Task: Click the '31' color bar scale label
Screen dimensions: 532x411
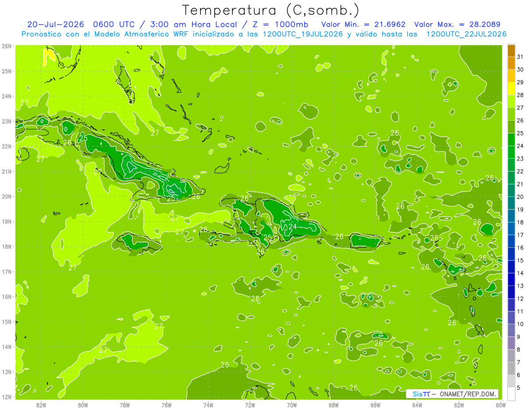Action: click(520, 57)
